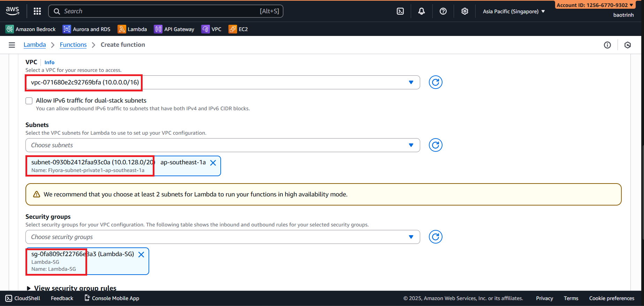The image size is (644, 306).
Task: Click the Create function breadcrumb text
Action: point(123,45)
